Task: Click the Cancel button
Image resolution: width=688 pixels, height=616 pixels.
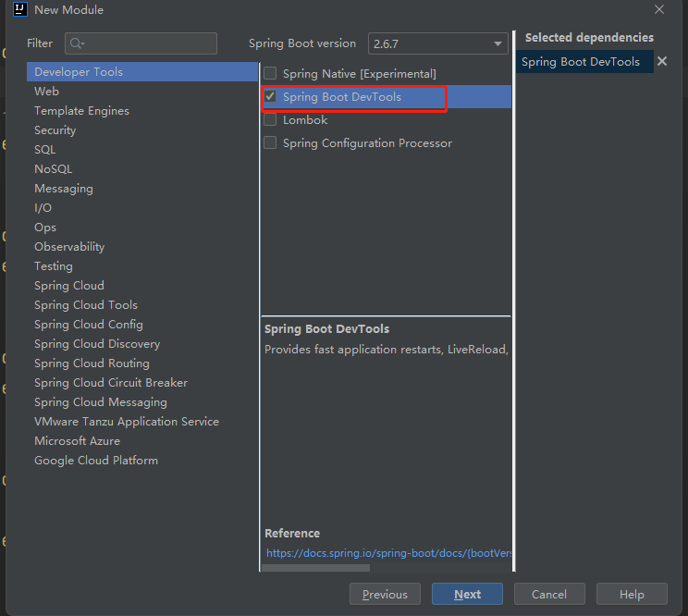Action: point(549,594)
